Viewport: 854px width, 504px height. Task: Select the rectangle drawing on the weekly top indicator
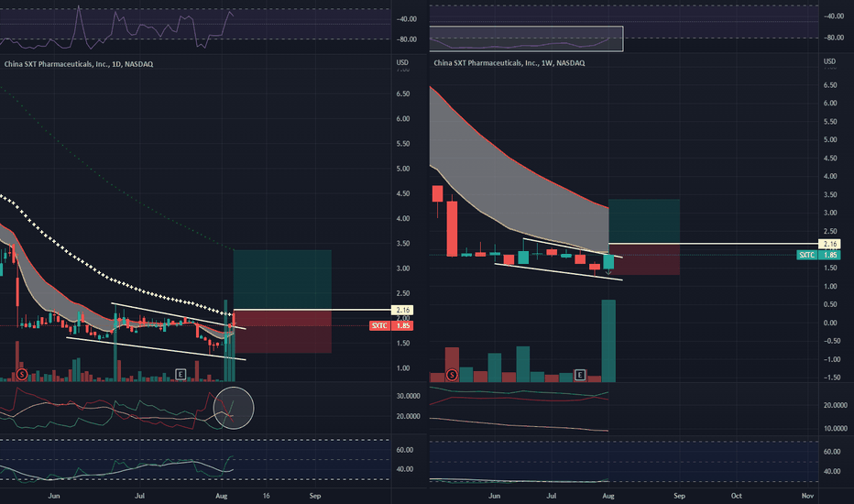(x=526, y=38)
